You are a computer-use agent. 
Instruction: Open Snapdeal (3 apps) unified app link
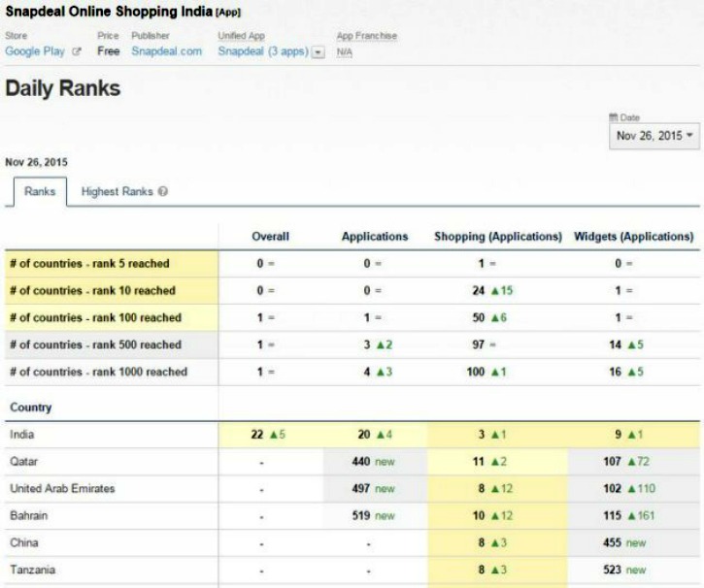pyautogui.click(x=263, y=51)
